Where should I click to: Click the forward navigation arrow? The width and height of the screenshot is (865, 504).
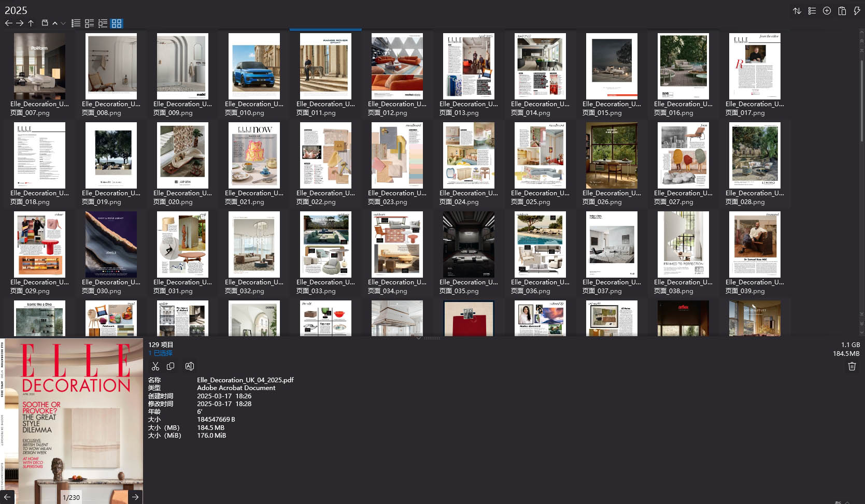click(x=20, y=23)
